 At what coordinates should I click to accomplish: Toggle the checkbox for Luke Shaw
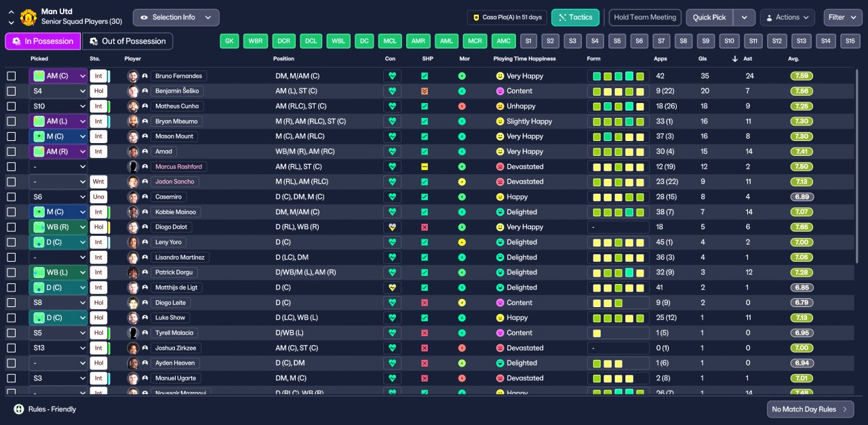tap(12, 318)
